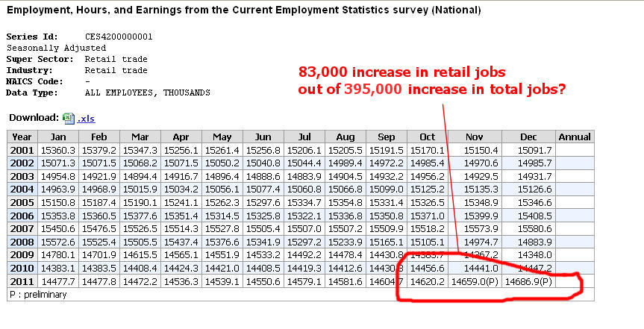
Task: Click the 'P : preliminary' footnote
Action: pyautogui.click(x=37, y=295)
